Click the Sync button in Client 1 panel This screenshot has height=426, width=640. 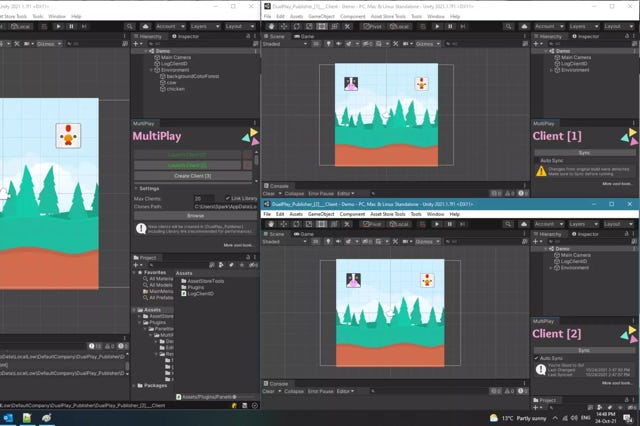584,153
